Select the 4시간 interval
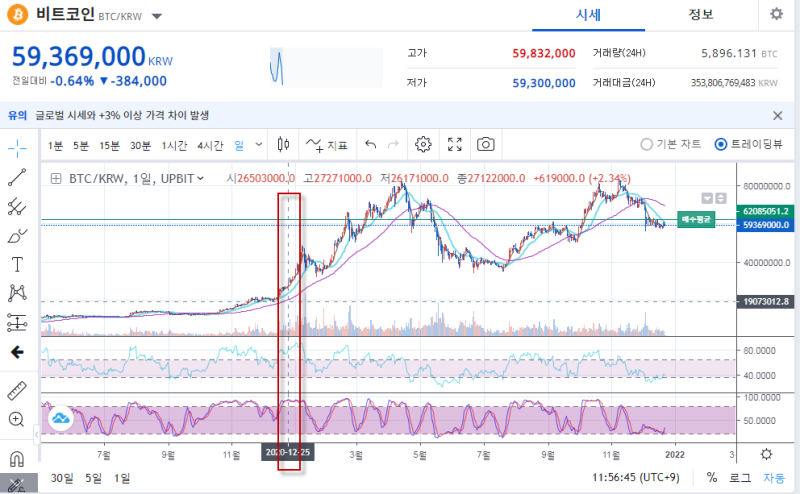 coord(210,145)
